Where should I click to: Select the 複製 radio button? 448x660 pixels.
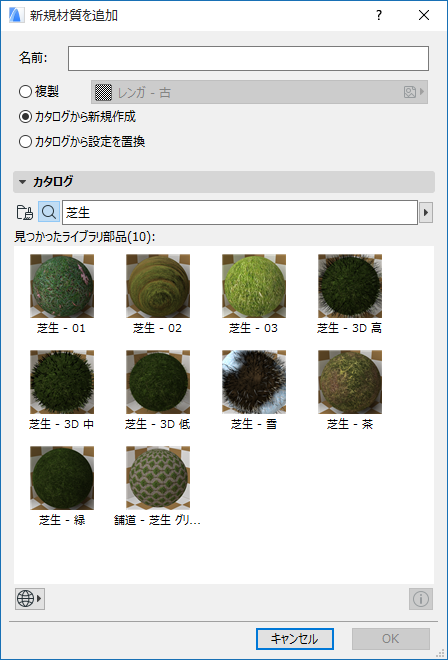[x=25, y=91]
